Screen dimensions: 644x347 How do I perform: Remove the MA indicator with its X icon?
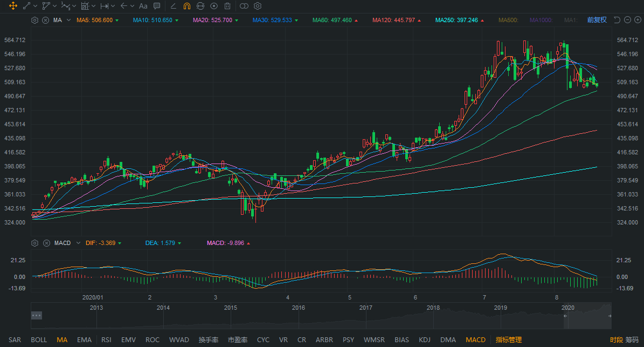pyautogui.click(x=45, y=20)
